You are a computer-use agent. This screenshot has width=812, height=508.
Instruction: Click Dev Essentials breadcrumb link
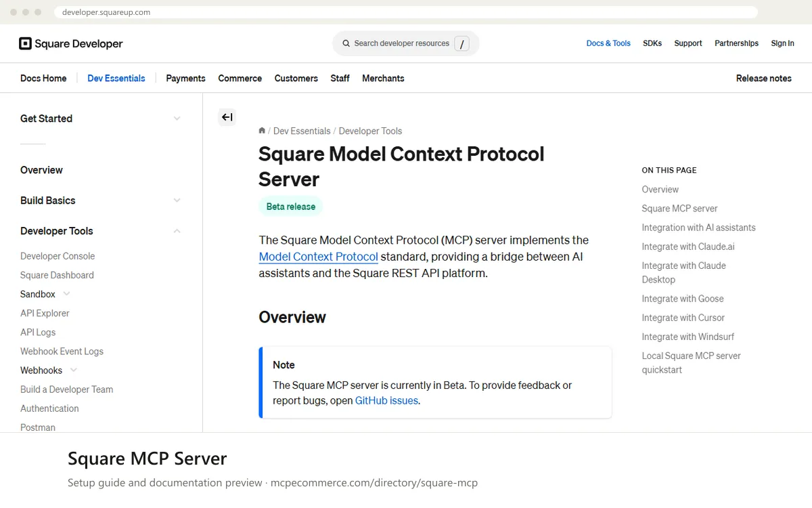coord(302,131)
